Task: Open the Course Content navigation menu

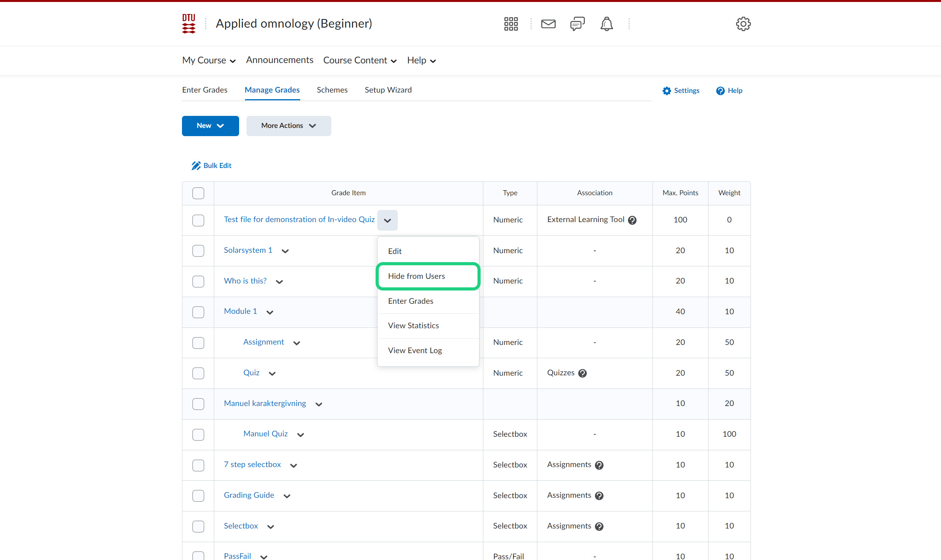Action: 360,60
